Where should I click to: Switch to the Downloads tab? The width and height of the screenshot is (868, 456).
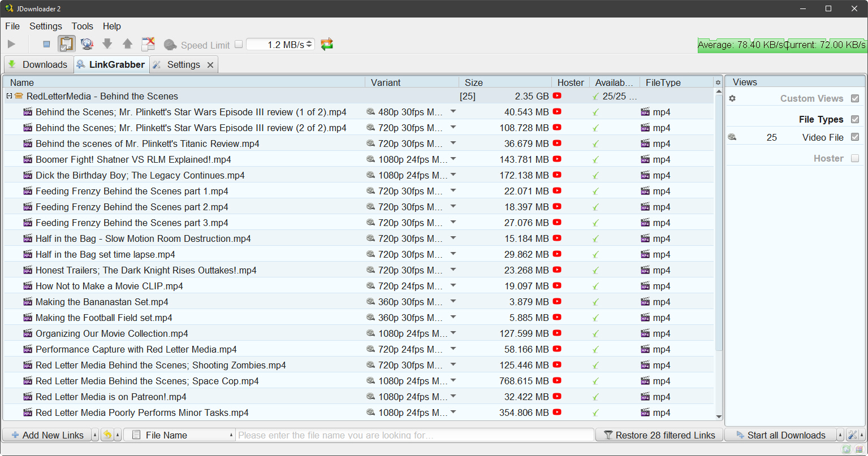pyautogui.click(x=38, y=64)
